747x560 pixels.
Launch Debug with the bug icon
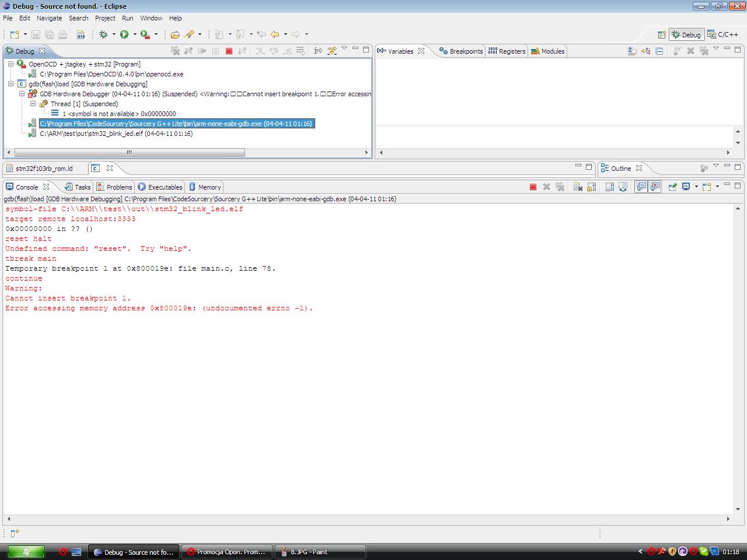[x=103, y=34]
